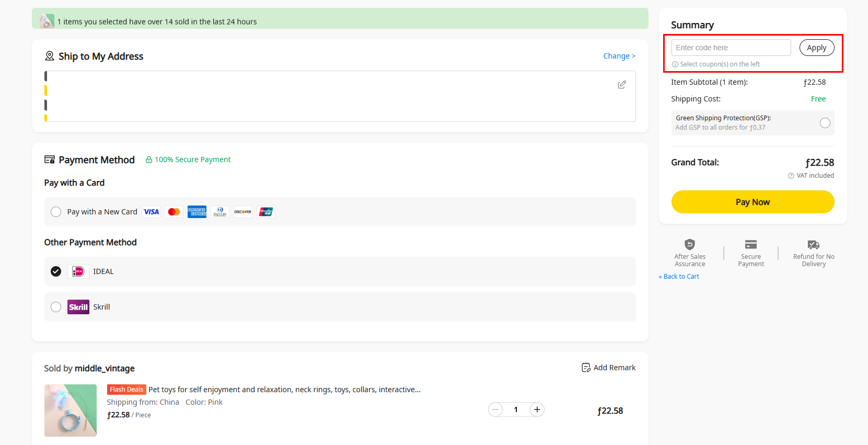Click the Visa card logo
This screenshot has width=868, height=445.
click(152, 212)
